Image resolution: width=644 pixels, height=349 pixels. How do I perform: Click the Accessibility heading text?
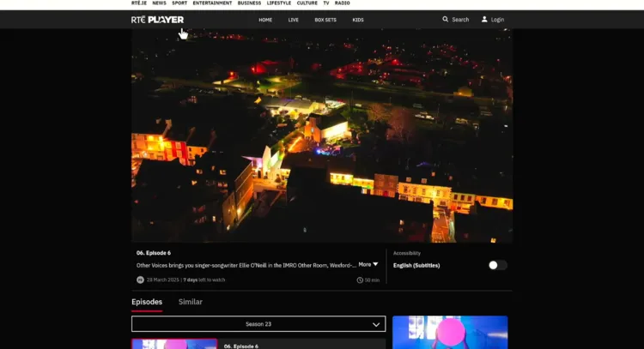[x=407, y=253]
